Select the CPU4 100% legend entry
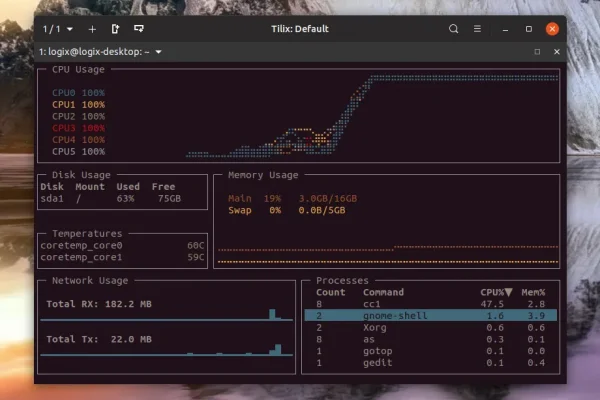 [78, 140]
